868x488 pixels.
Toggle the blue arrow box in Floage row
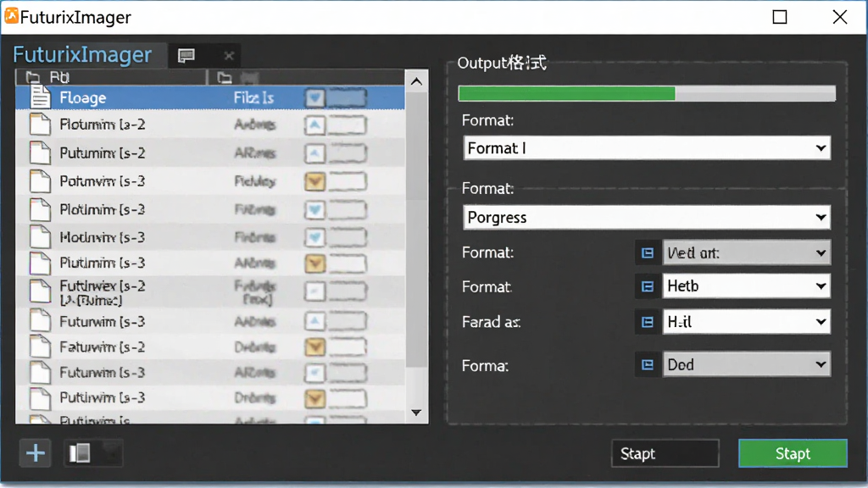pos(315,98)
